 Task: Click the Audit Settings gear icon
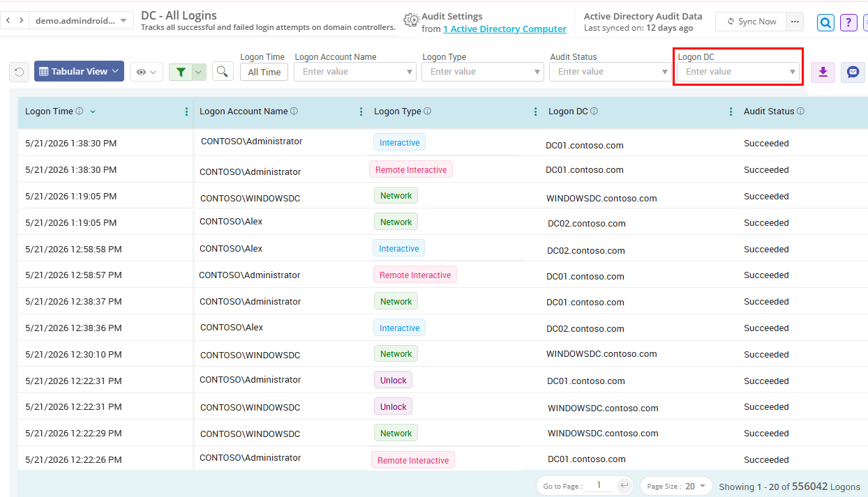412,21
